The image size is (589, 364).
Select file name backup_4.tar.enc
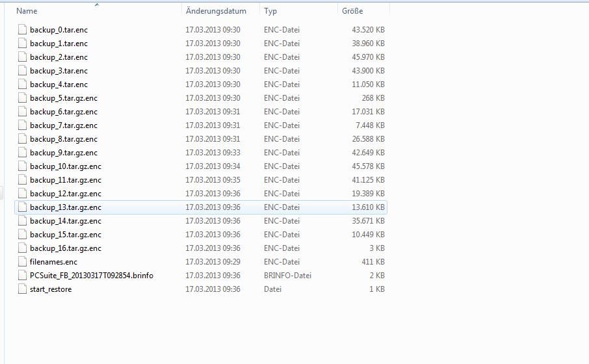[59, 84]
